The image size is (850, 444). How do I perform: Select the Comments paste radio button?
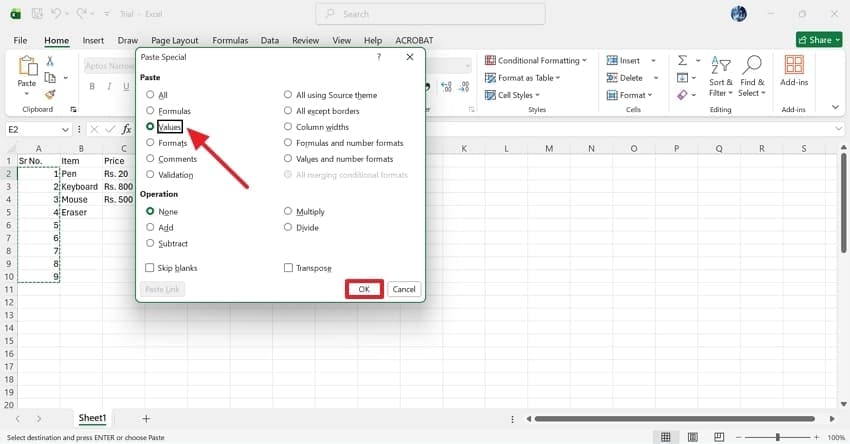point(150,158)
